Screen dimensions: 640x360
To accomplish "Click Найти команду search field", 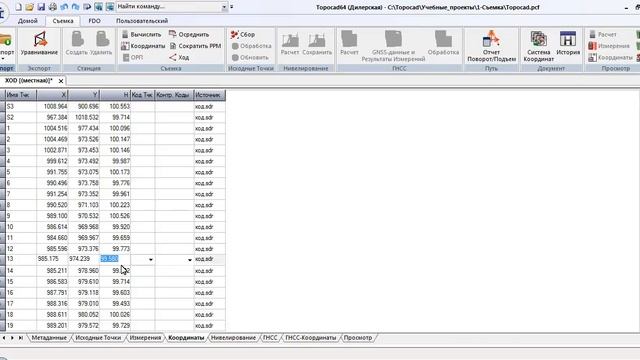I will [x=169, y=7].
